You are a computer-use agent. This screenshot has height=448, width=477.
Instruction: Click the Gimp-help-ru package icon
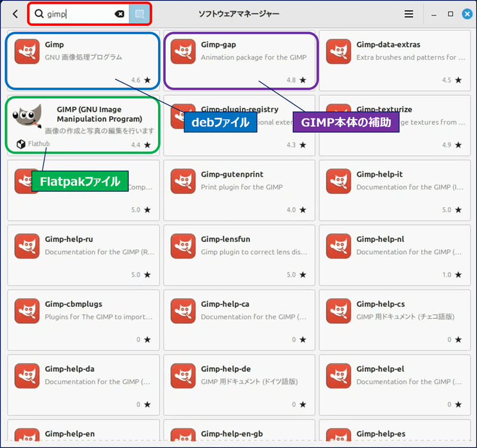pyautogui.click(x=27, y=246)
